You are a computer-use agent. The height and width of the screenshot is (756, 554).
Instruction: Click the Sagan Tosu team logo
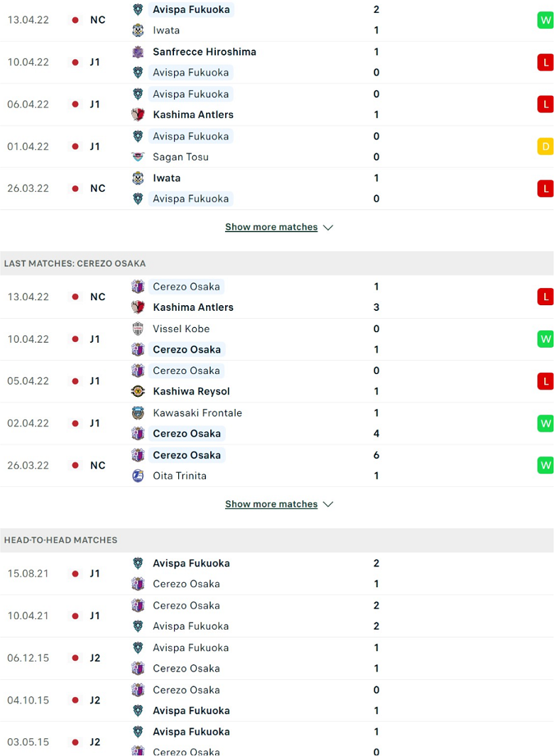click(138, 157)
